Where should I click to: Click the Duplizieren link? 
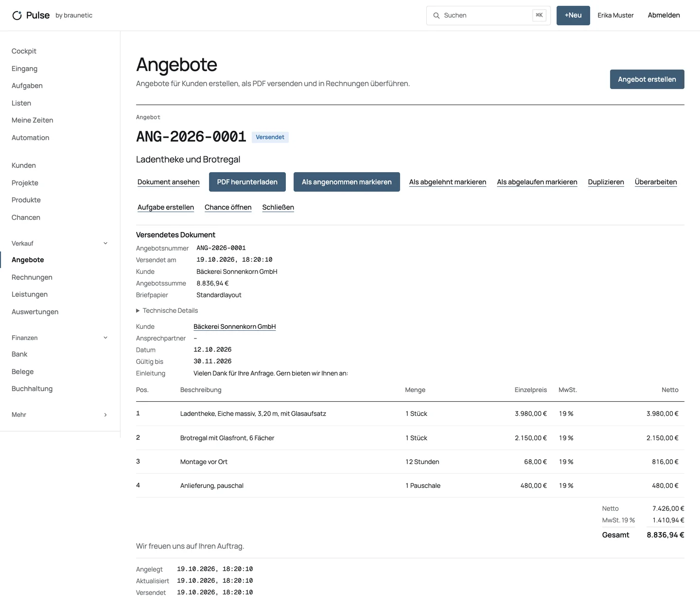point(606,182)
